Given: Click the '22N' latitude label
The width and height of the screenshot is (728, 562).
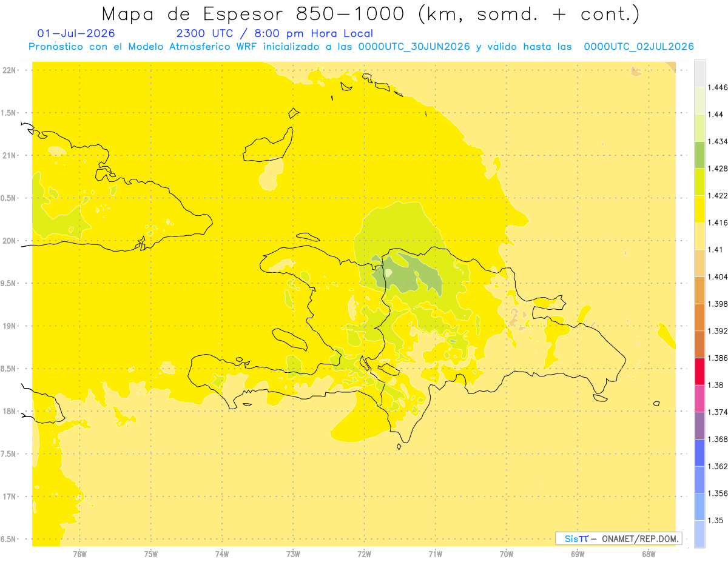Looking at the screenshot, I should 9,70.
